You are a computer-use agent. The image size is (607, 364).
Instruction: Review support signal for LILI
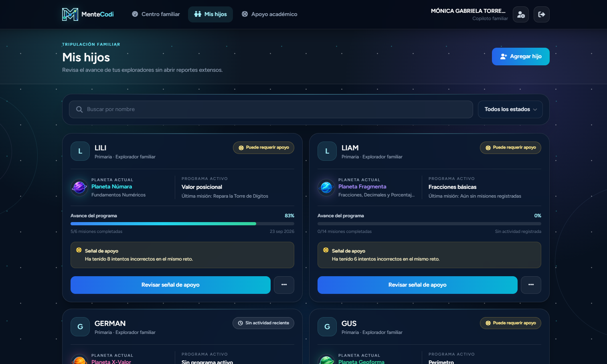click(x=170, y=285)
